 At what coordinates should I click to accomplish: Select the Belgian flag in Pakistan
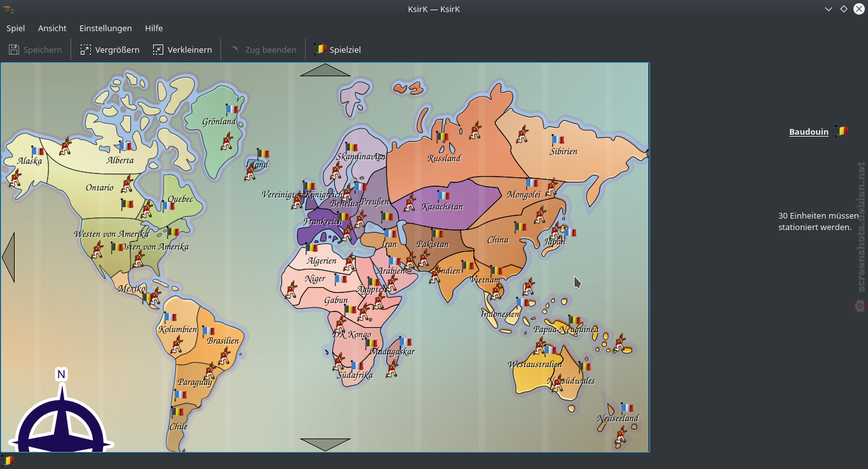437,233
